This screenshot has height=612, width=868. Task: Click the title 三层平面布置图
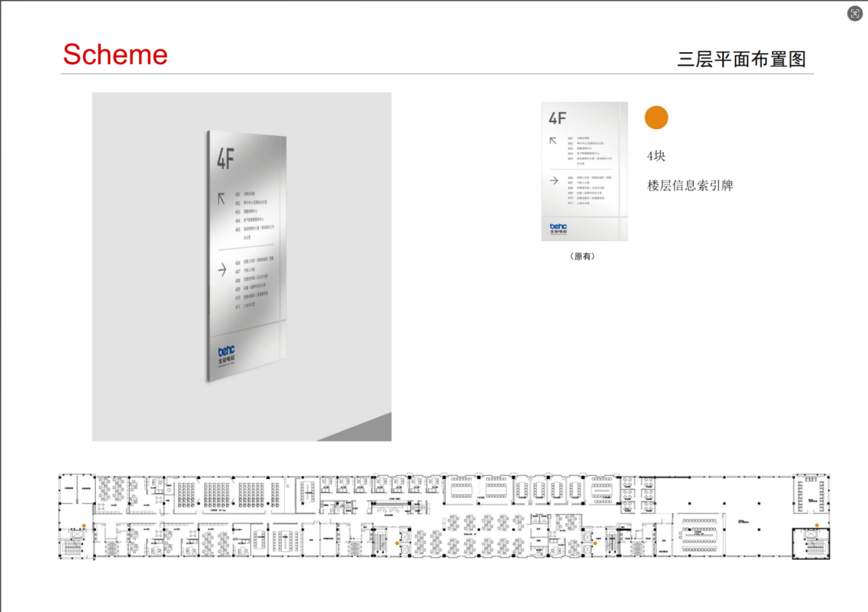point(742,59)
